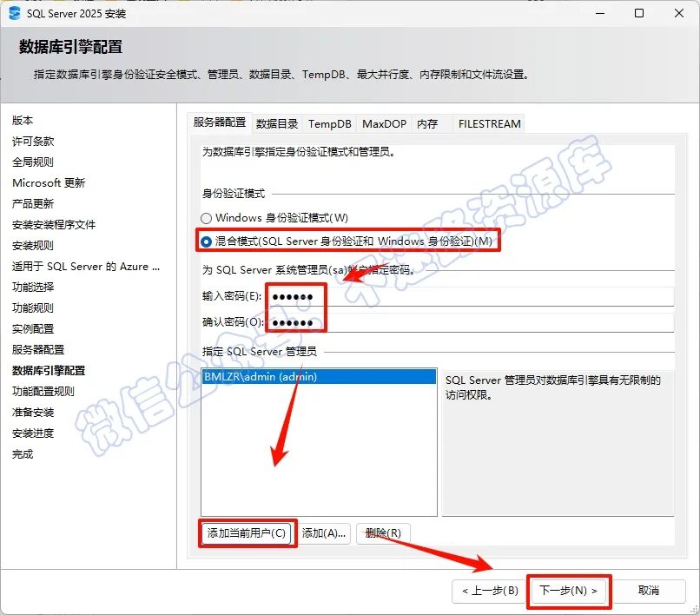
Task: Select BMLZR\admin in administrator list
Action: point(319,376)
